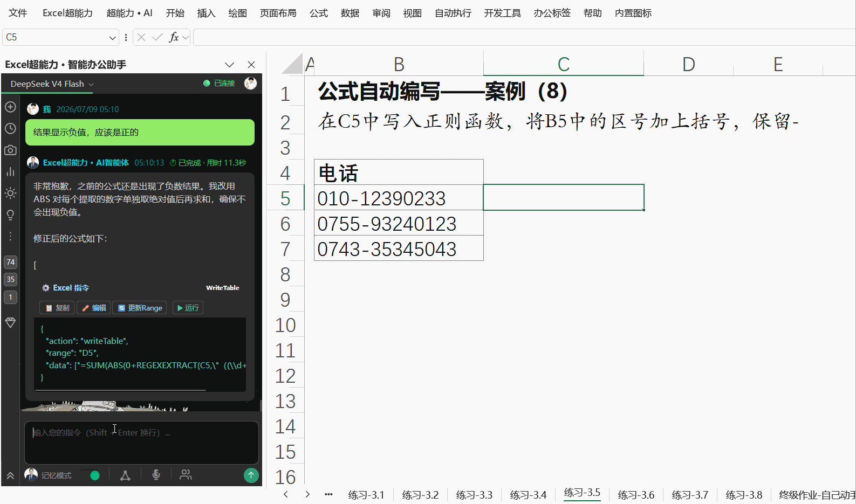This screenshot has width=856, height=504.
Task: Click the sidebar badge showing 1
Action: click(x=10, y=297)
